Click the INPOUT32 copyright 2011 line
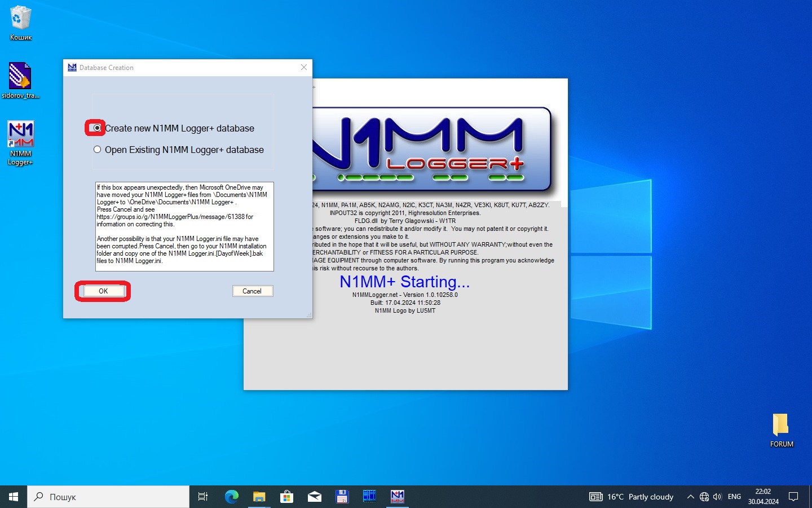 coord(405,213)
